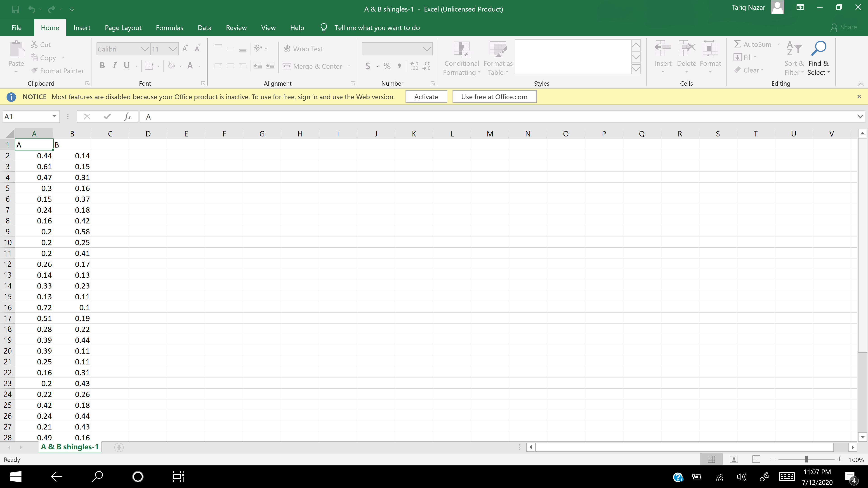Switch to Page Break Preview icon
The image size is (868, 488).
point(756,459)
